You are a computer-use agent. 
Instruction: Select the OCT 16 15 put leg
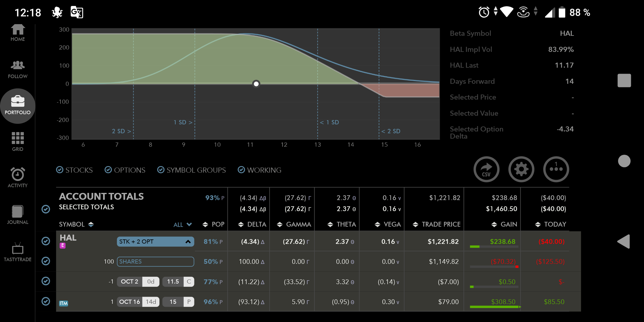[x=155, y=302]
